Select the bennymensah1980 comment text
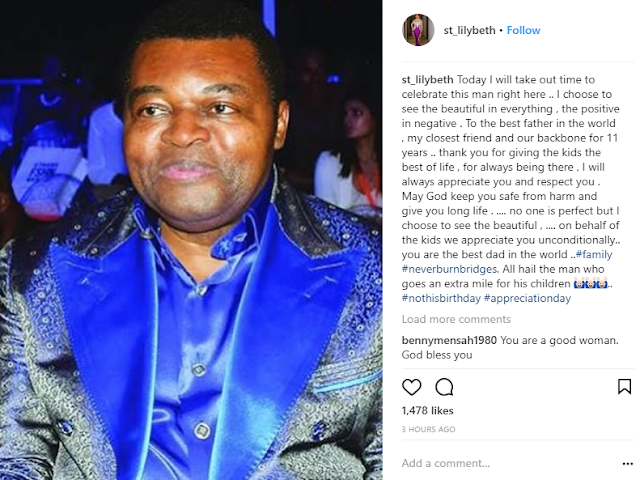The image size is (640, 480). coord(510,347)
